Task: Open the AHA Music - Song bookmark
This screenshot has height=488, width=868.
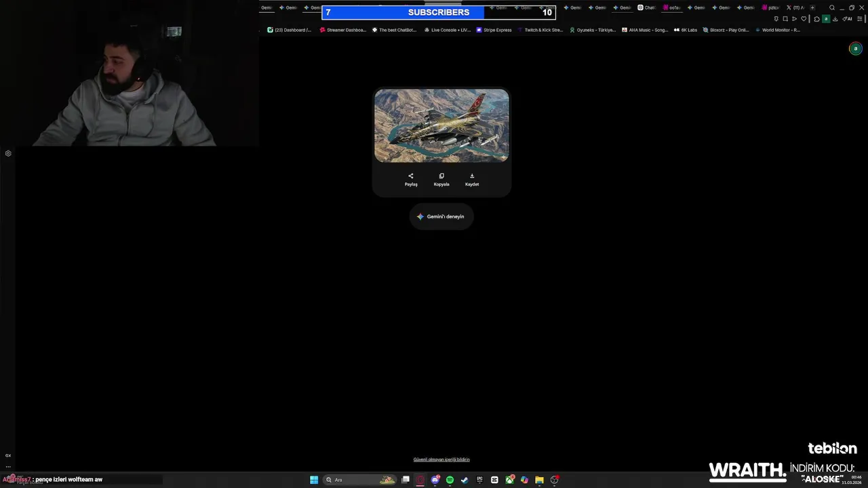Action: [645, 30]
